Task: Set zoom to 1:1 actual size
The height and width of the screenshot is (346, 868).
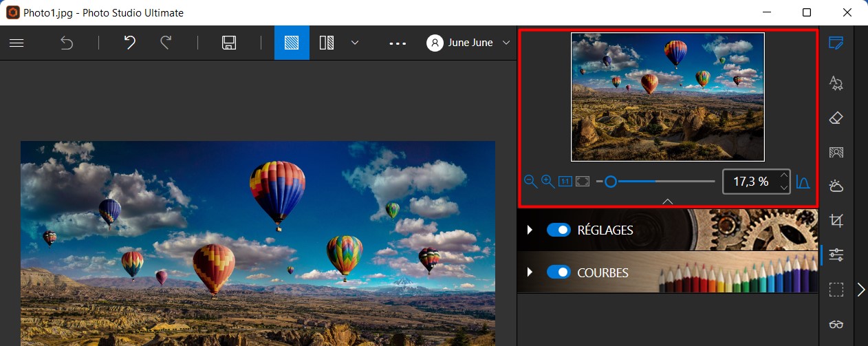Action: click(x=565, y=182)
